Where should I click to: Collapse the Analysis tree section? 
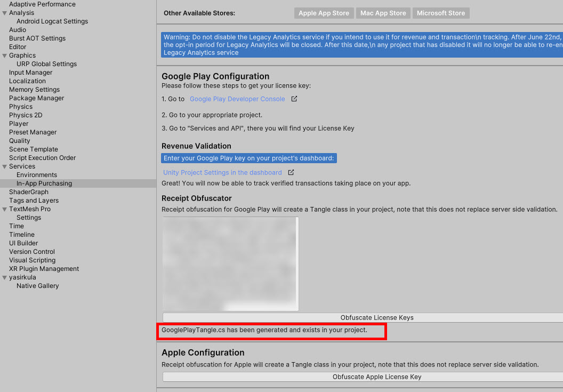(5, 13)
